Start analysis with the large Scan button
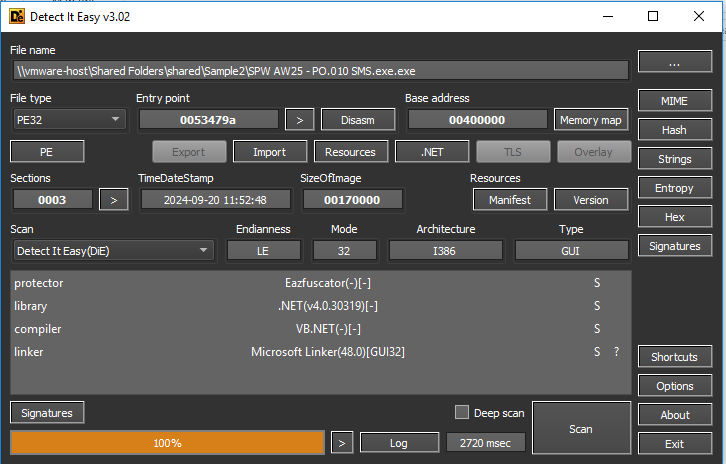 point(581,428)
